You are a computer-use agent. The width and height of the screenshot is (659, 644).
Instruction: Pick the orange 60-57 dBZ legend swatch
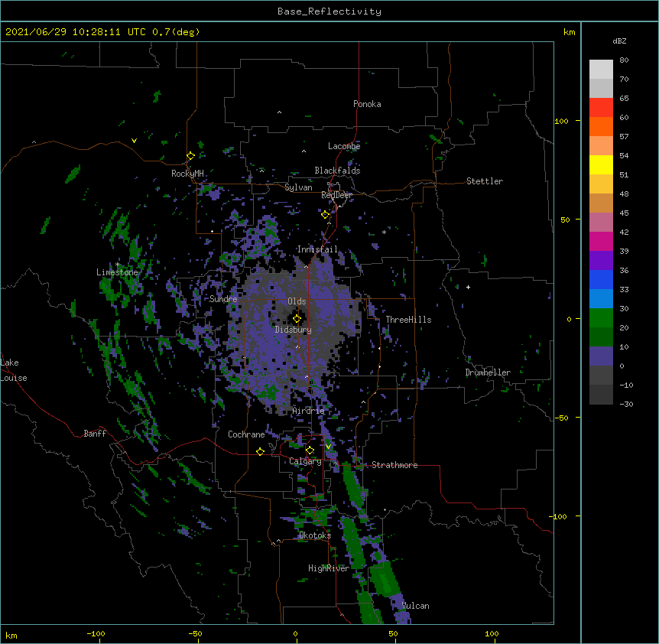point(601,126)
